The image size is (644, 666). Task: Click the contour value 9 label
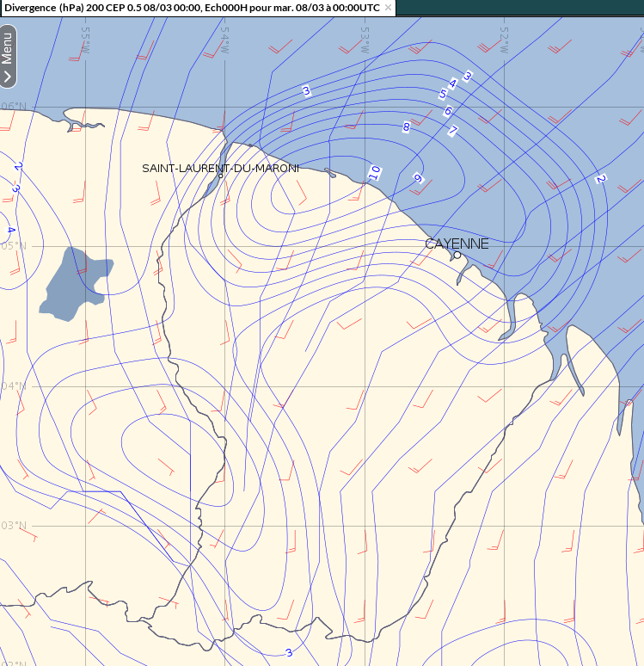tap(419, 178)
